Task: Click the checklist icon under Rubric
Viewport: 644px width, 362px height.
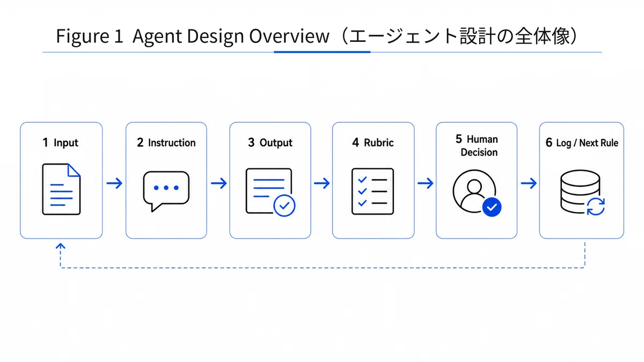Action: pos(372,191)
